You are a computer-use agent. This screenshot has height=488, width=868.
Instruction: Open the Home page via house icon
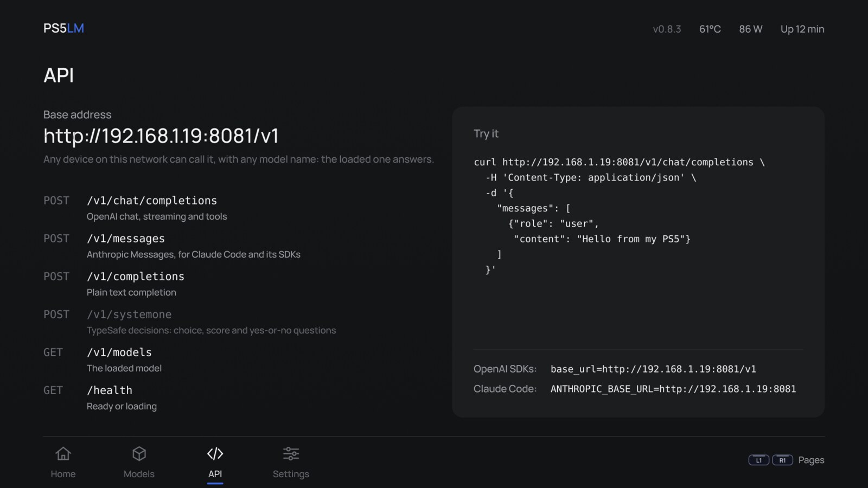pos(63,453)
